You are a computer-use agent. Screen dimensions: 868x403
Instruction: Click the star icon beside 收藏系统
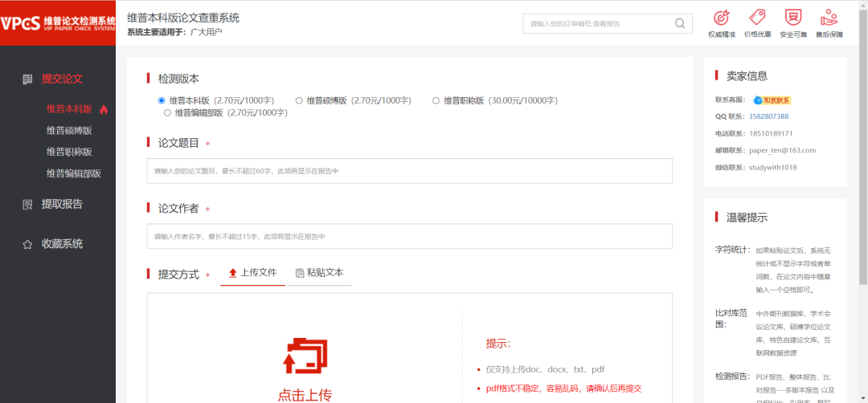[27, 244]
